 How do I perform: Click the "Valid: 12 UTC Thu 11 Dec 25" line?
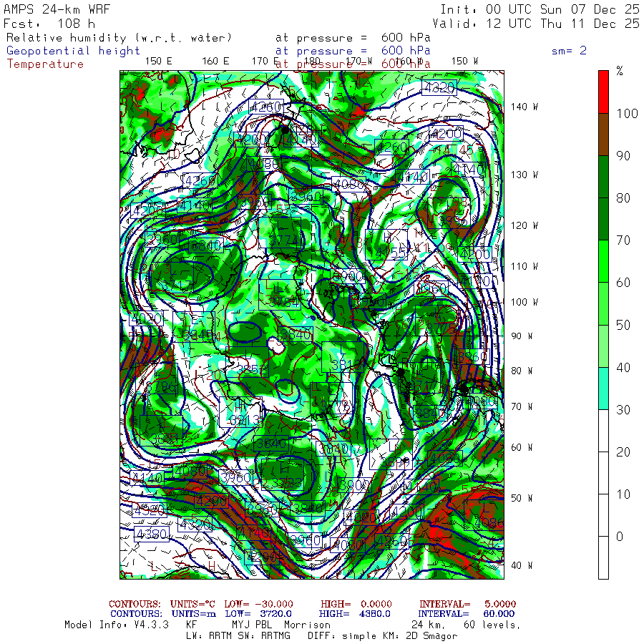540,23
